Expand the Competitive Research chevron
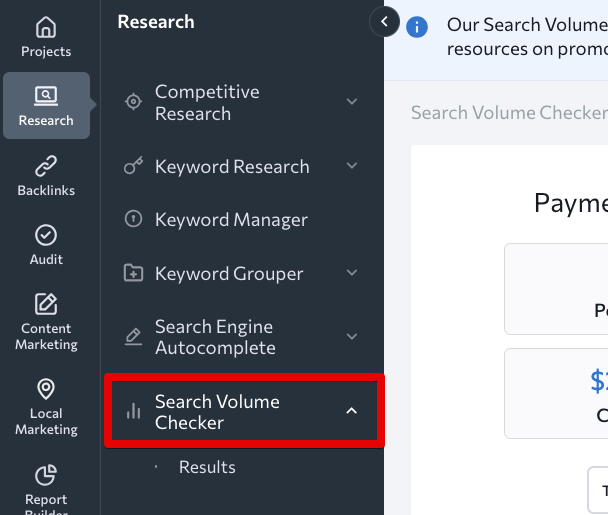 tap(352, 102)
